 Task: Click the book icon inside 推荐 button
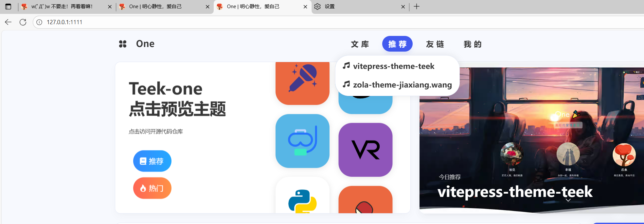143,161
